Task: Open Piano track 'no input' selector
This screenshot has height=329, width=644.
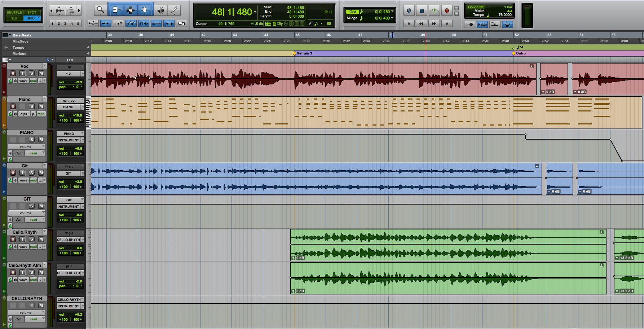Action: tap(70, 101)
